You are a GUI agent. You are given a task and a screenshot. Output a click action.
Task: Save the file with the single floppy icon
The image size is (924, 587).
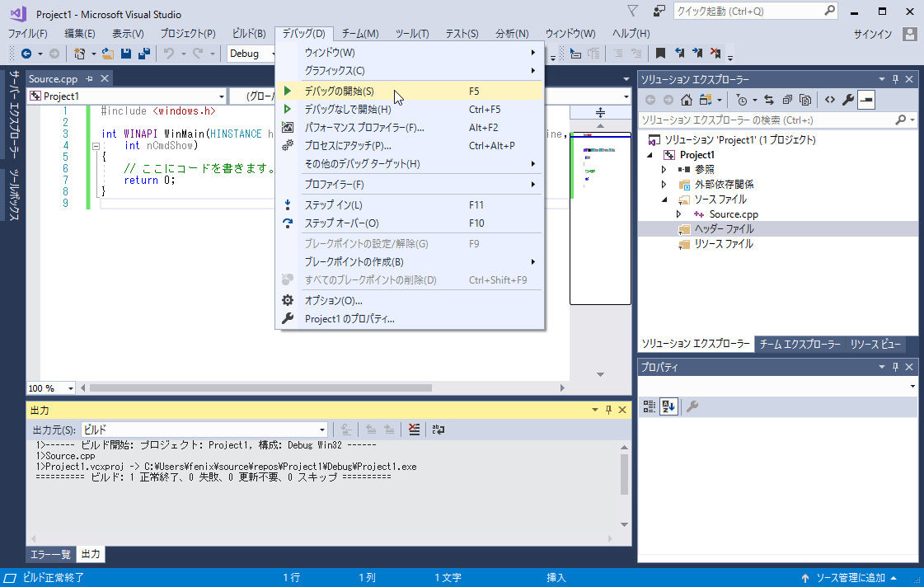click(125, 54)
